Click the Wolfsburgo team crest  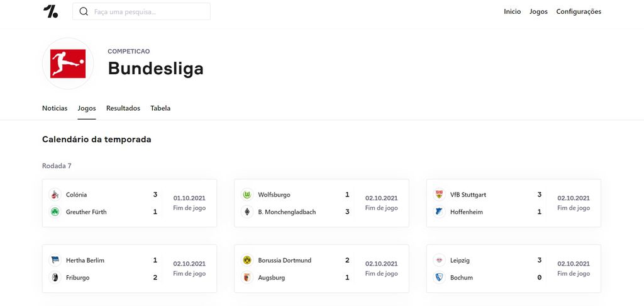[x=247, y=195]
